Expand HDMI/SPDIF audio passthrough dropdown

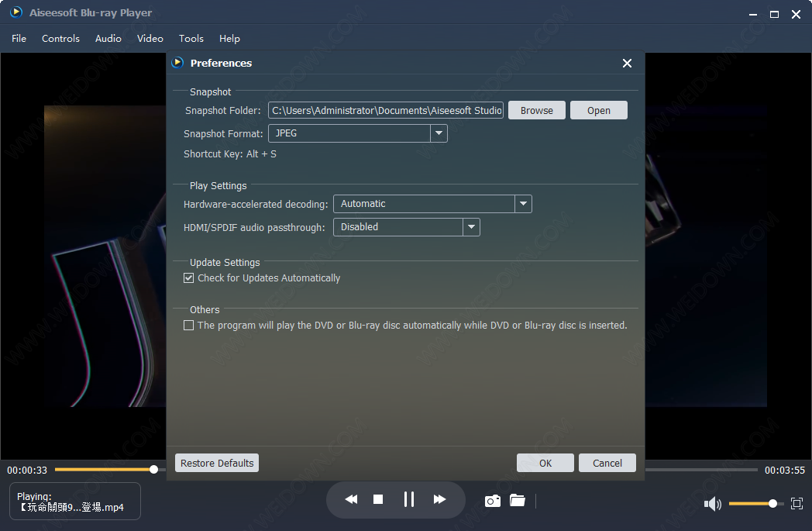click(x=472, y=227)
